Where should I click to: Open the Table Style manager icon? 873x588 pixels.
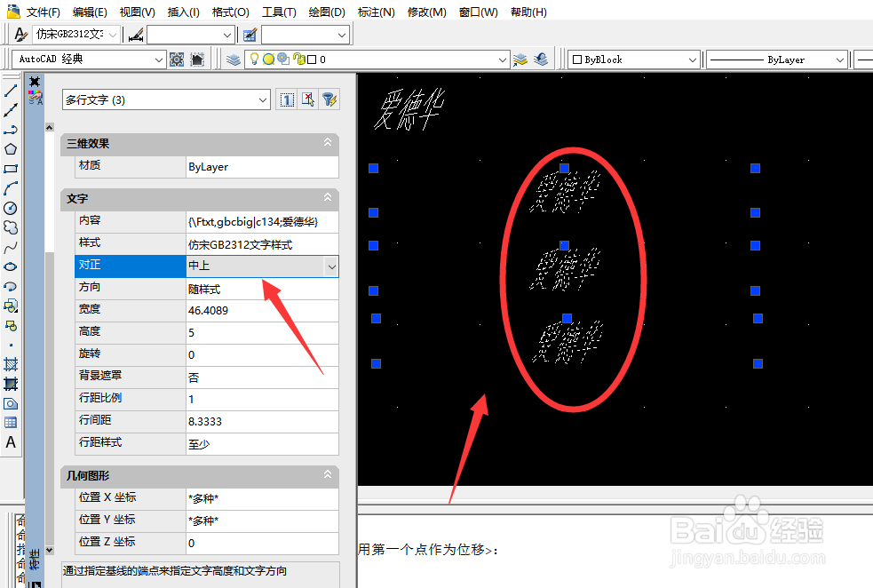[250, 35]
